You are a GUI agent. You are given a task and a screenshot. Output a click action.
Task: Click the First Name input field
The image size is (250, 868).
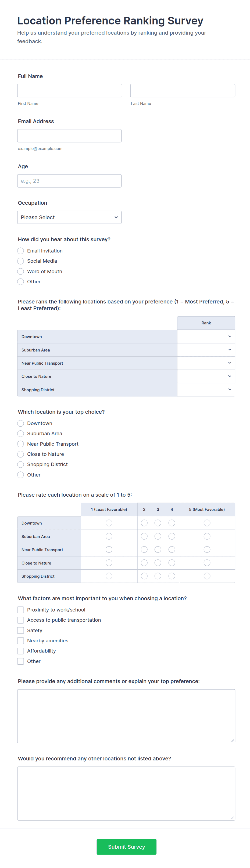point(70,91)
